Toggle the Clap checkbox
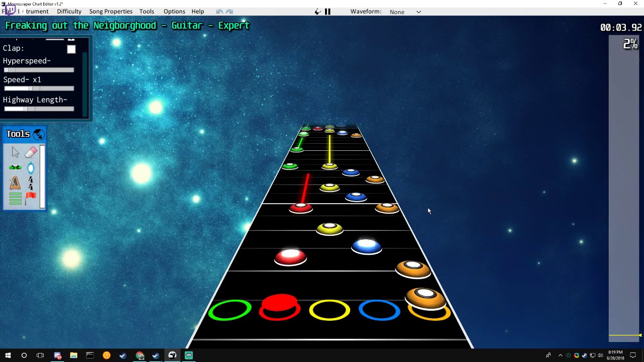 click(x=71, y=49)
